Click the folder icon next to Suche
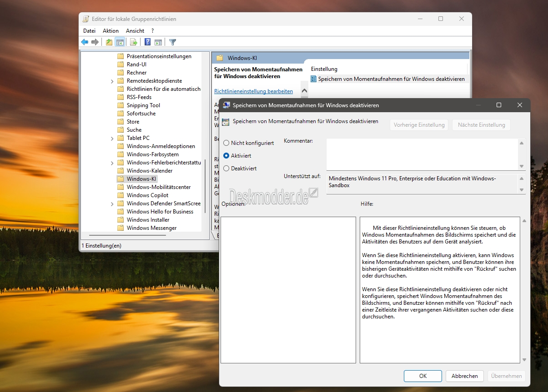This screenshot has width=548, height=392. point(121,130)
